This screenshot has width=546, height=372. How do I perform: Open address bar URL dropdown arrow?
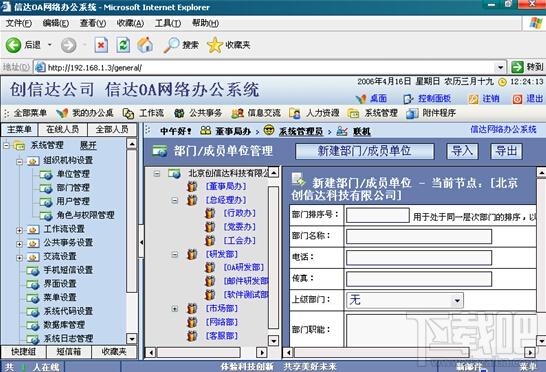click(500, 67)
